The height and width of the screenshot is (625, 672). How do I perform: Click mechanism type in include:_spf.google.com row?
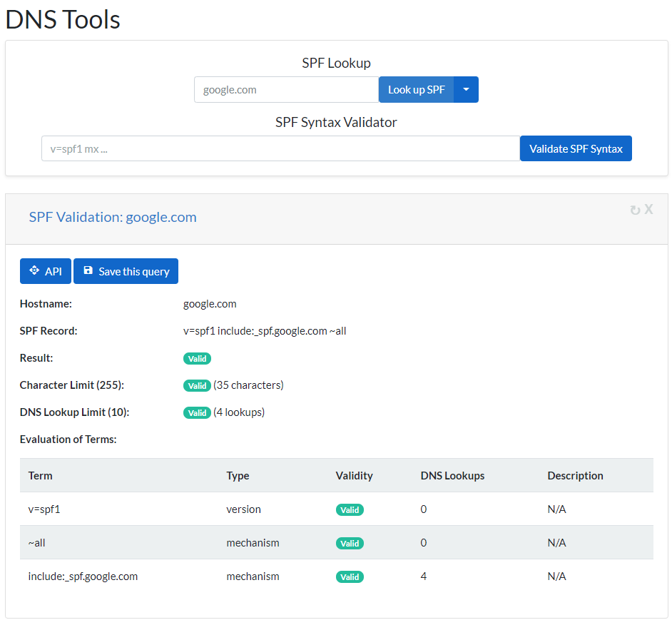coord(253,576)
